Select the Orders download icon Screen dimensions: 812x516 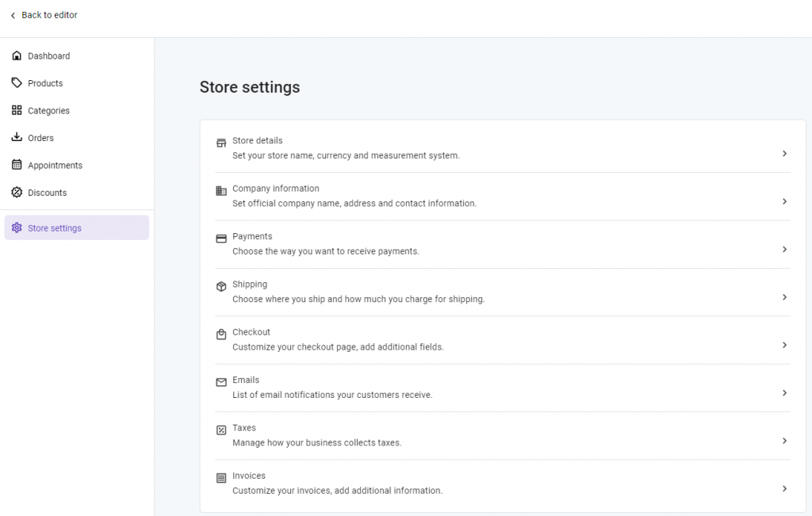17,137
